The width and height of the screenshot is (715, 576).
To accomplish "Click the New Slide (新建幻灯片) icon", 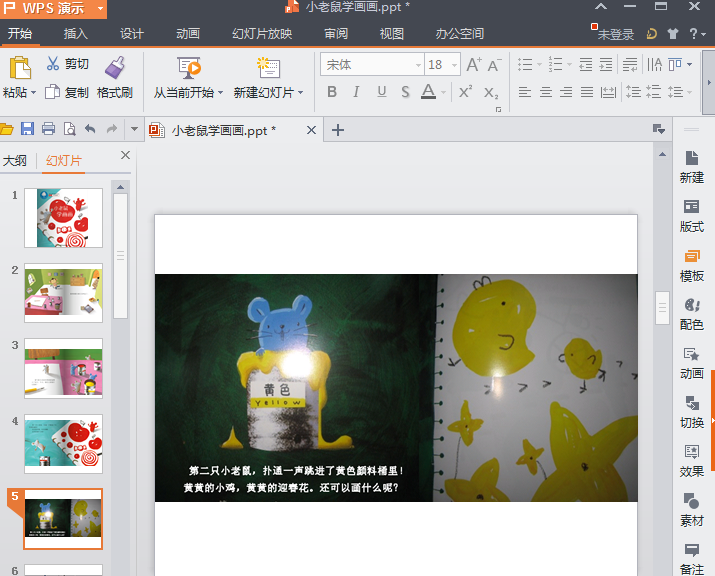I will (x=269, y=67).
